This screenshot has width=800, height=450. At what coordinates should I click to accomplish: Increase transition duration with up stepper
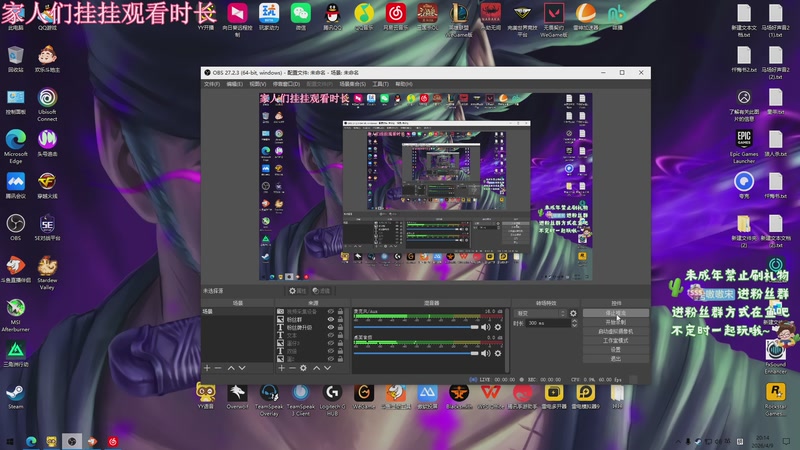[x=574, y=321]
